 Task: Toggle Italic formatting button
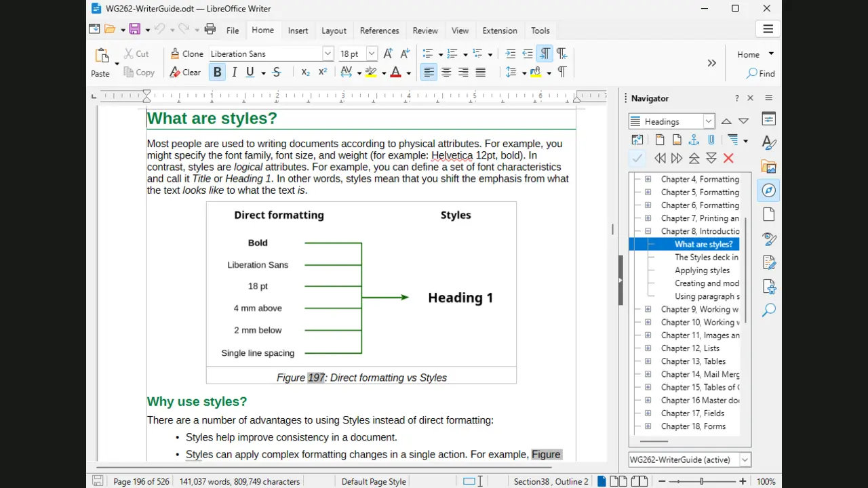tap(235, 73)
